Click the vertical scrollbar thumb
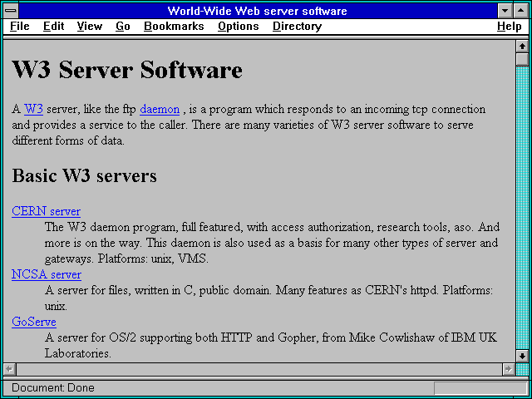This screenshot has width=532, height=399. (x=522, y=59)
